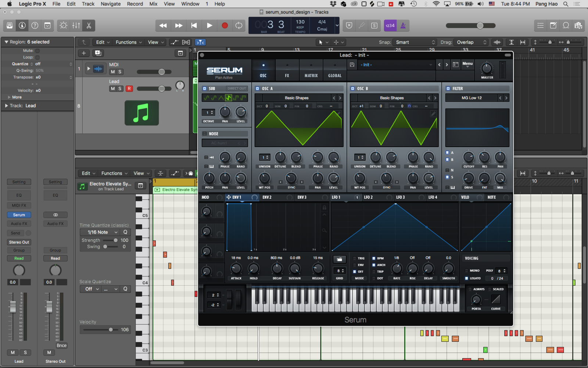Save preset with Serum disk icon
Screen dimensions: 588x368
click(x=352, y=65)
